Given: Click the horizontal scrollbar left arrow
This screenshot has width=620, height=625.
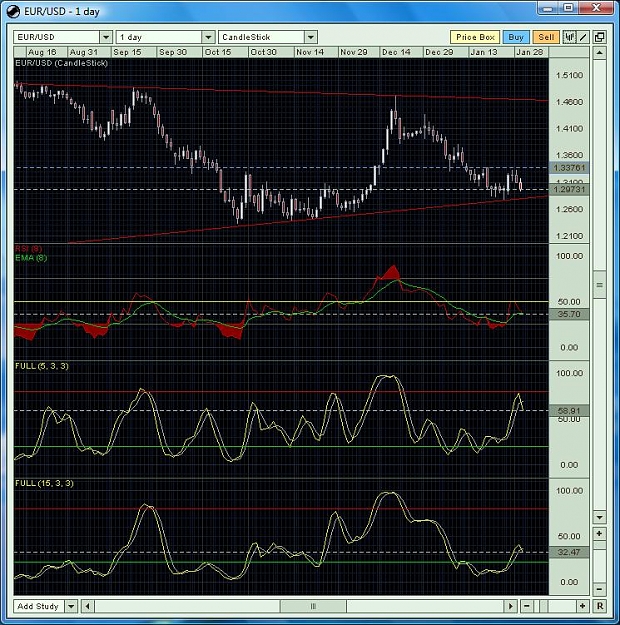Looking at the screenshot, I should [88, 606].
